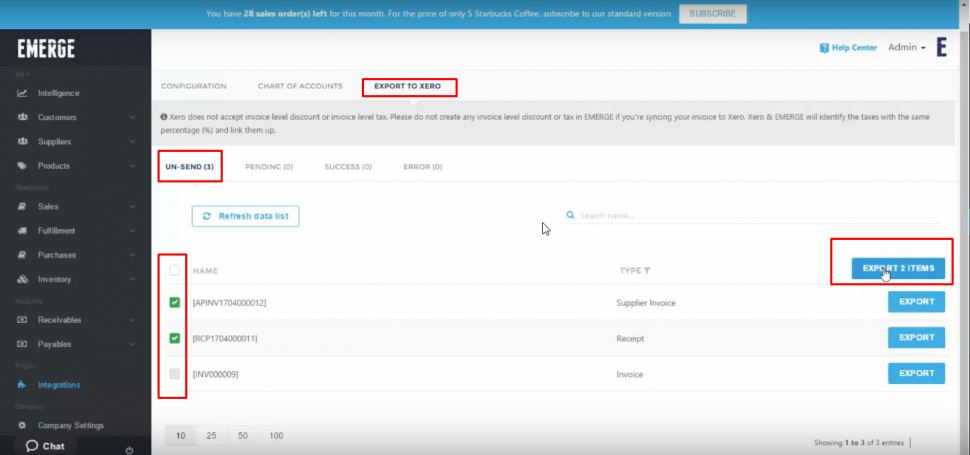The height and width of the screenshot is (455, 970).
Task: Toggle the select-all checkbox in header
Action: [175, 270]
